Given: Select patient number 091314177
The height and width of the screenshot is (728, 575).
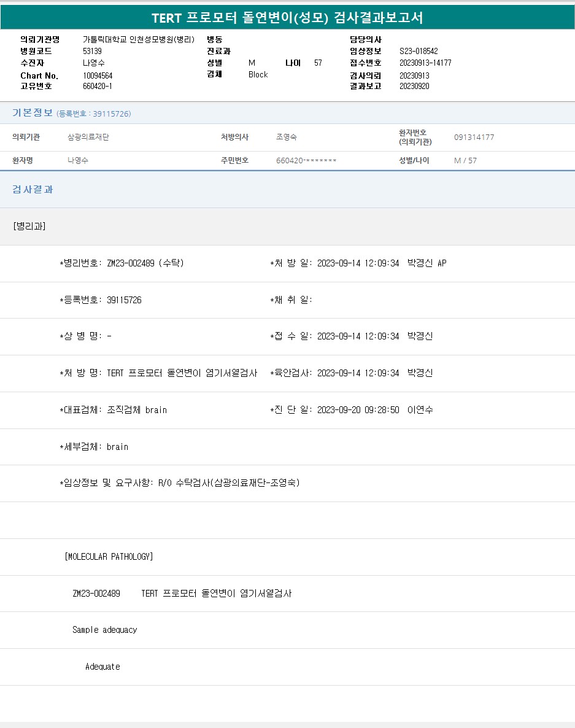Looking at the screenshot, I should 474,137.
